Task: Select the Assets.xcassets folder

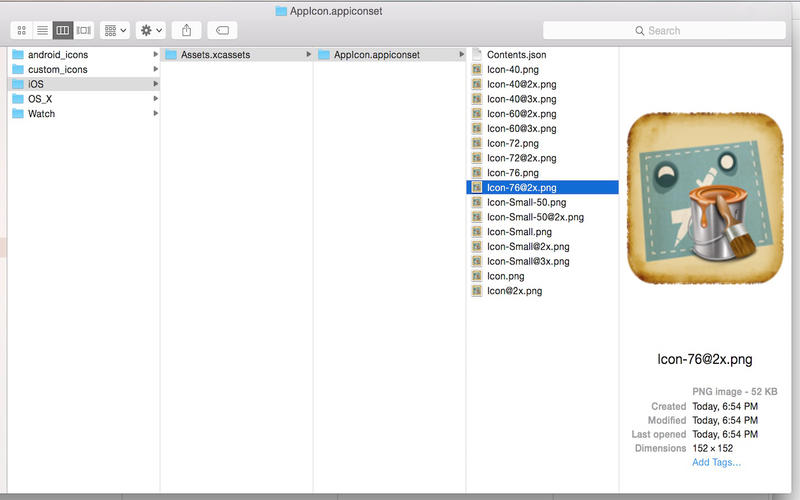Action: tap(215, 55)
